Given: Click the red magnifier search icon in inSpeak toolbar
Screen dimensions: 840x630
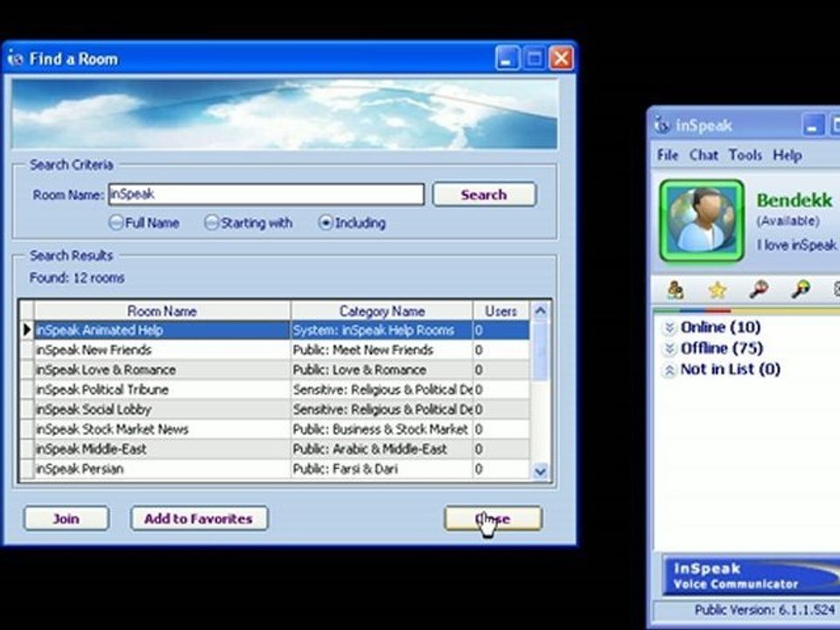Looking at the screenshot, I should pos(759,290).
